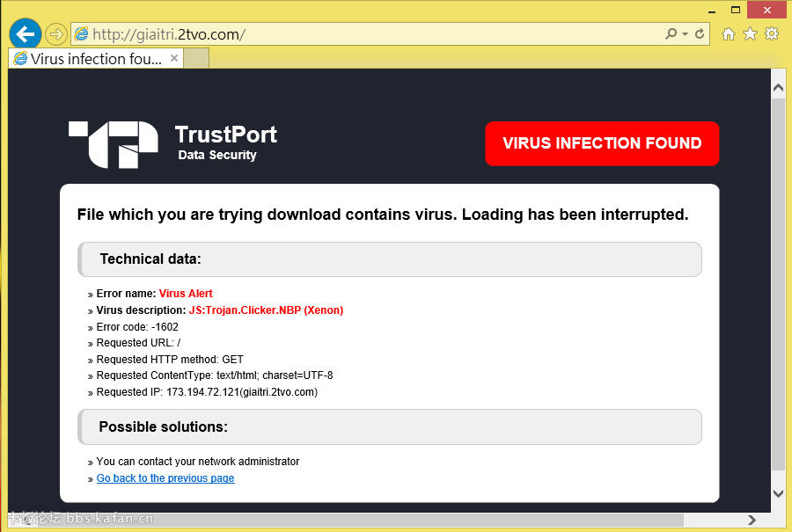Click the vertical scrollbar down arrow
This screenshot has height=532, width=792.
pos(778,494)
